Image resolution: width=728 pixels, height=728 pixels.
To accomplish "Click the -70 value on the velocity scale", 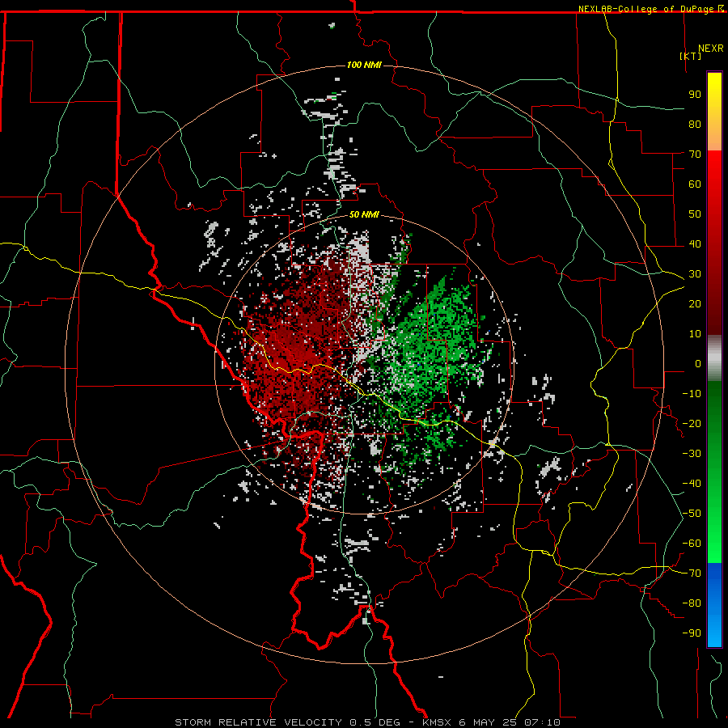I will click(692, 574).
